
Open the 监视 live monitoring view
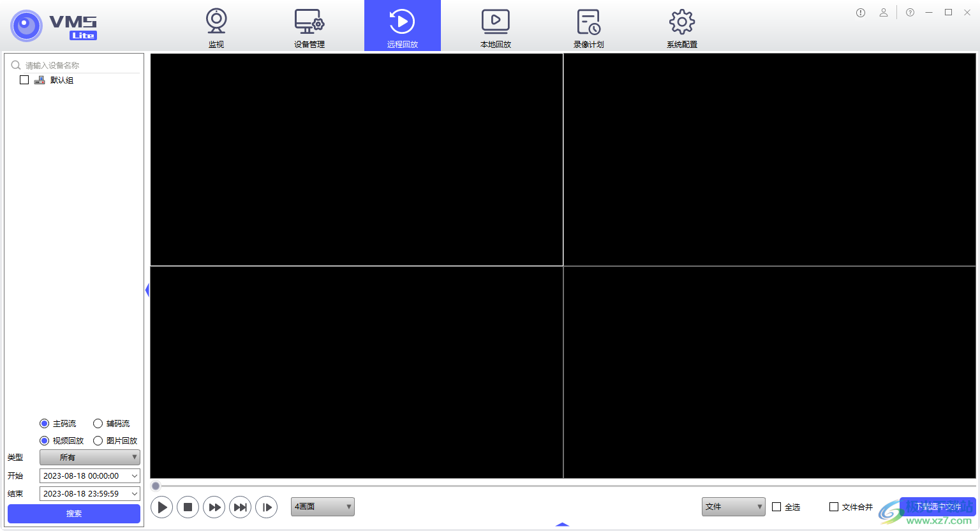[x=216, y=27]
